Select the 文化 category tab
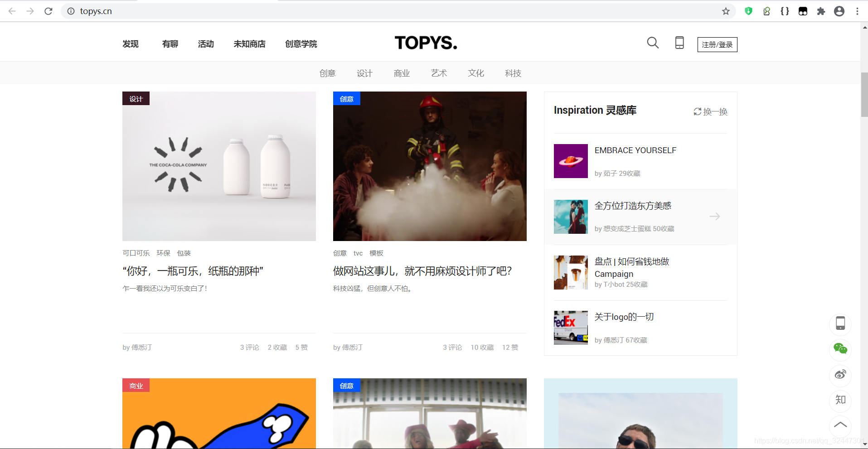The height and width of the screenshot is (449, 868). coord(476,73)
